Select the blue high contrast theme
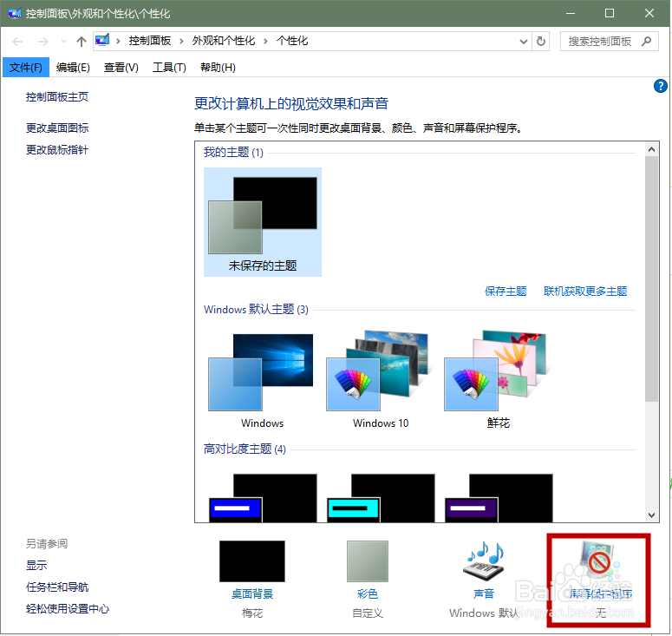Screen dimensions: 672x636 pyautogui.click(x=263, y=498)
